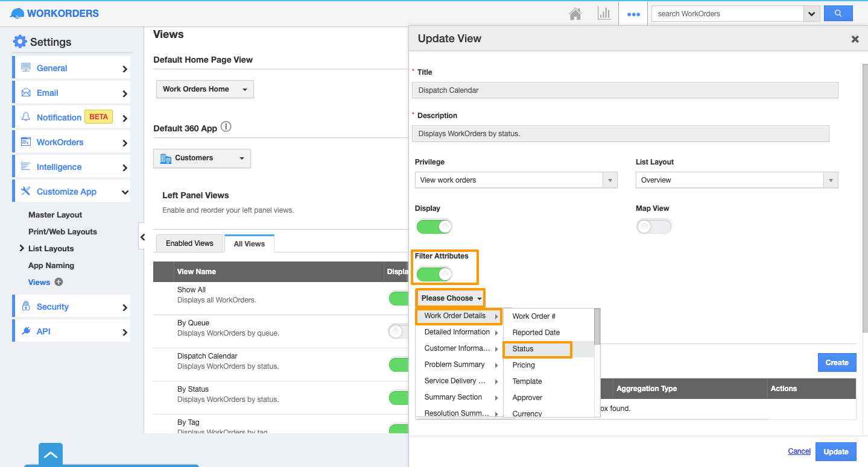Open Work Orders Home dropdown
Image resolution: width=868 pixels, height=467 pixels.
(204, 89)
